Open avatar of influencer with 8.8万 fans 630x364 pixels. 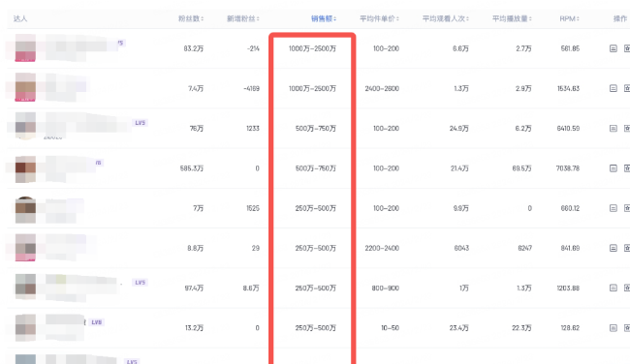(25, 248)
